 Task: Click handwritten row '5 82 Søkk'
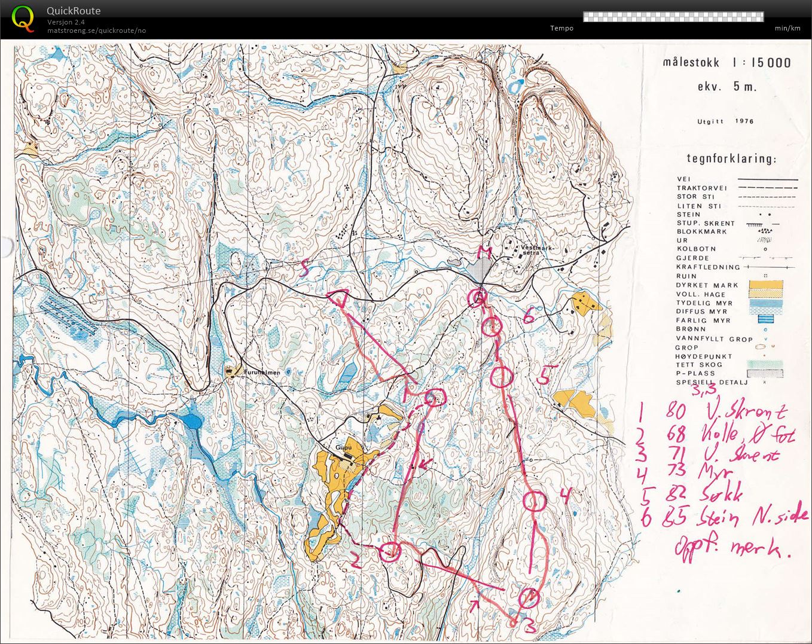[x=691, y=494]
